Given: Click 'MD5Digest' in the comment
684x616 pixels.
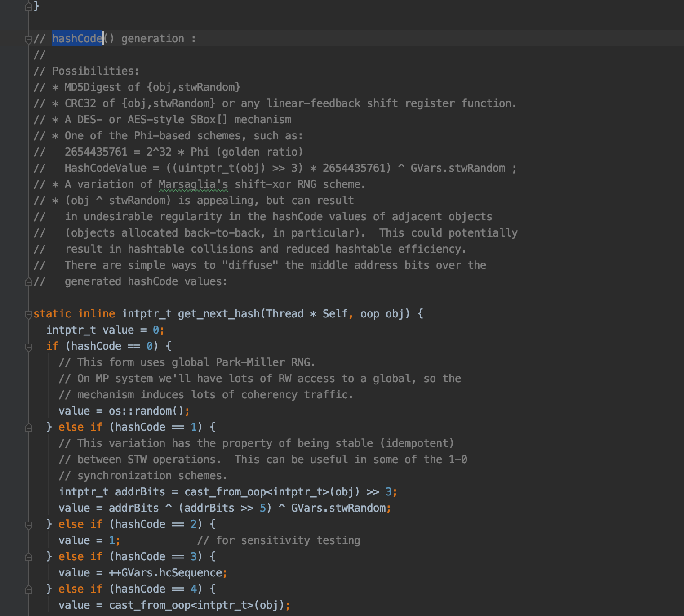Looking at the screenshot, I should click(93, 87).
